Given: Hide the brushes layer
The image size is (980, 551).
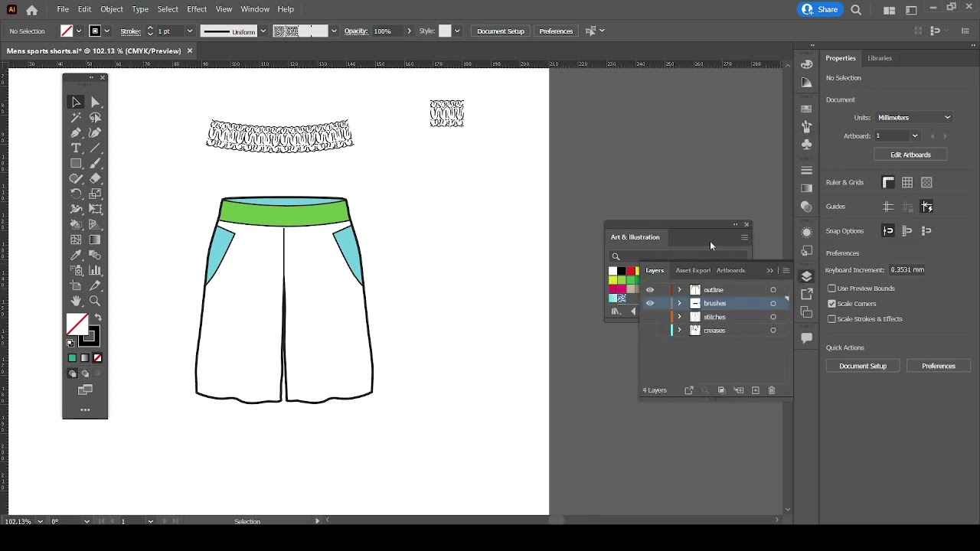Looking at the screenshot, I should click(650, 304).
